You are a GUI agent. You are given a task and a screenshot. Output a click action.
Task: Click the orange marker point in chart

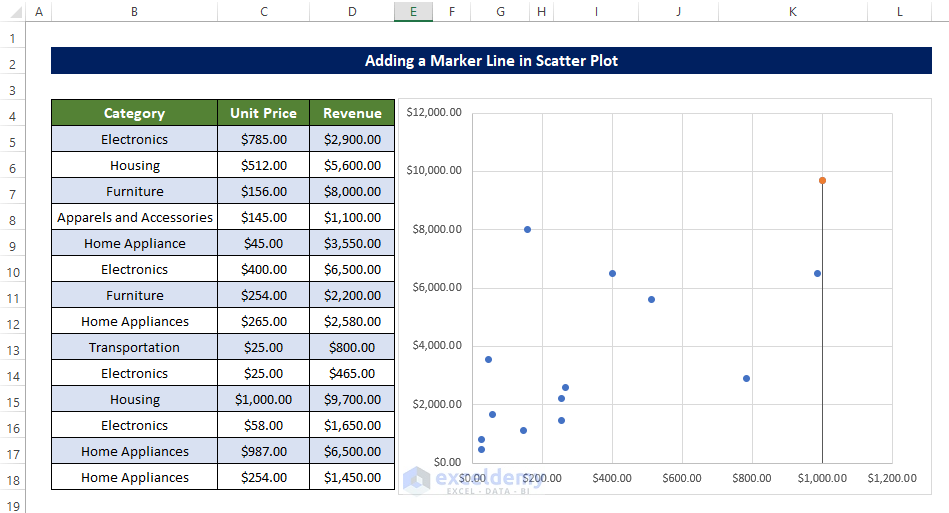coord(822,180)
